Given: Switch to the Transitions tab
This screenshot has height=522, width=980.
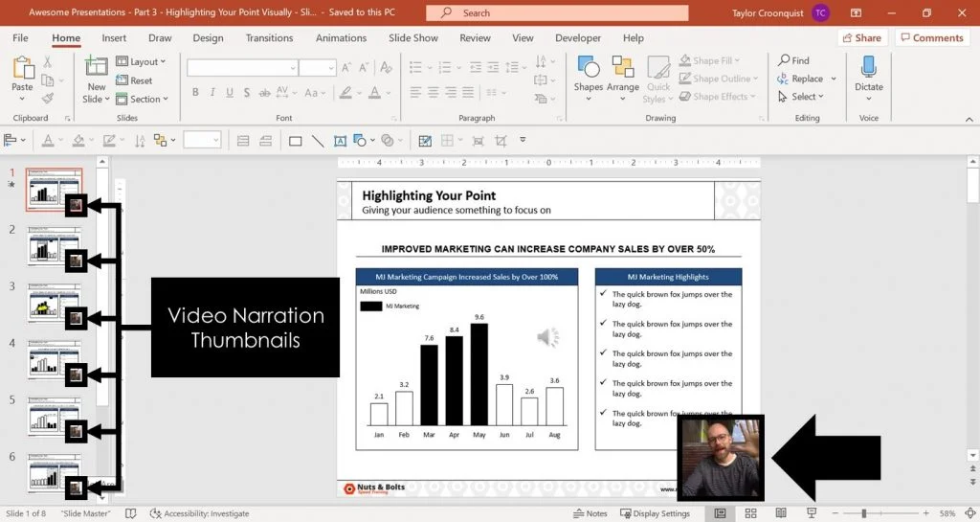Looking at the screenshot, I should point(269,37).
